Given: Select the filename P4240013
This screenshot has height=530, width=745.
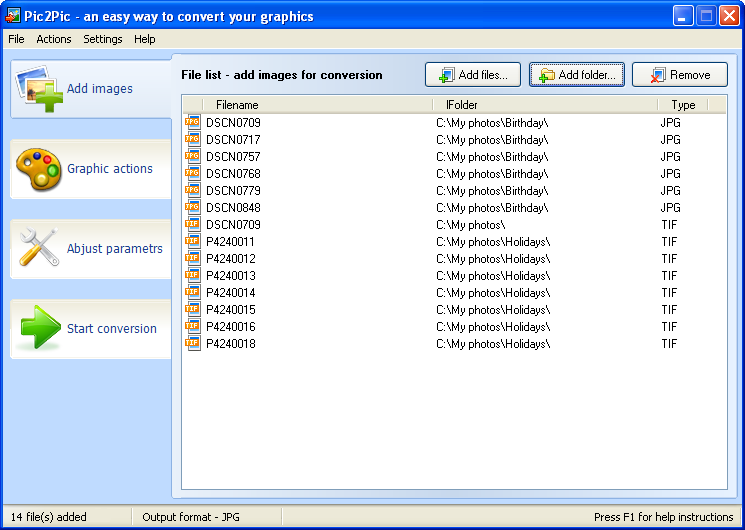Looking at the screenshot, I should [230, 276].
